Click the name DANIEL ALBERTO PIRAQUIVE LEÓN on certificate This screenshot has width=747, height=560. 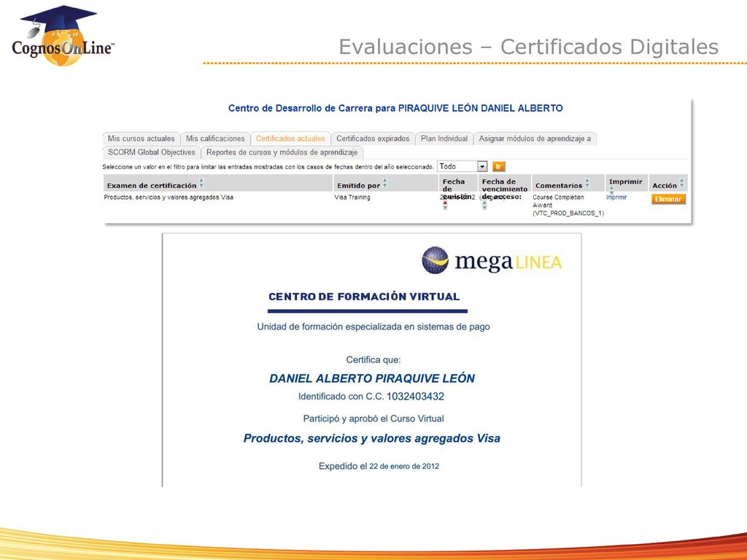click(x=372, y=378)
